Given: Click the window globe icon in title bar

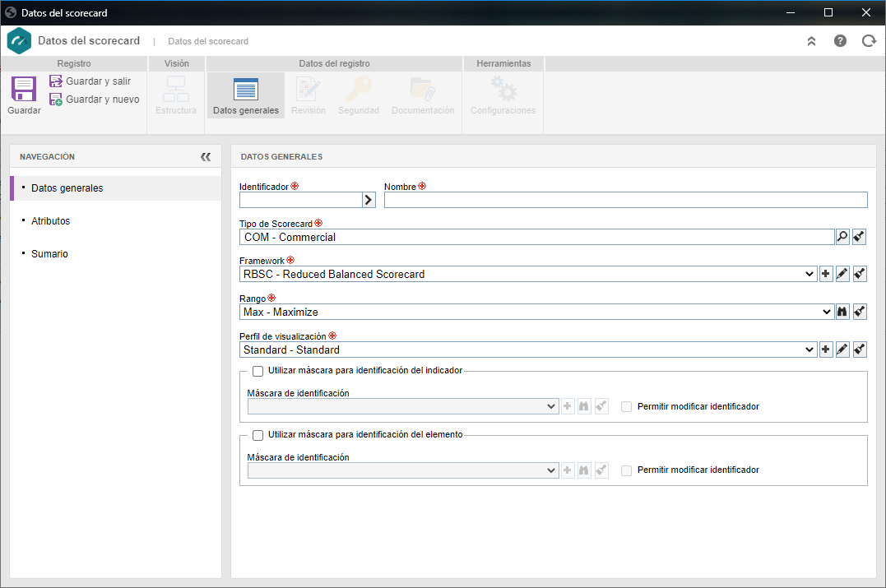Looking at the screenshot, I should point(11,12).
